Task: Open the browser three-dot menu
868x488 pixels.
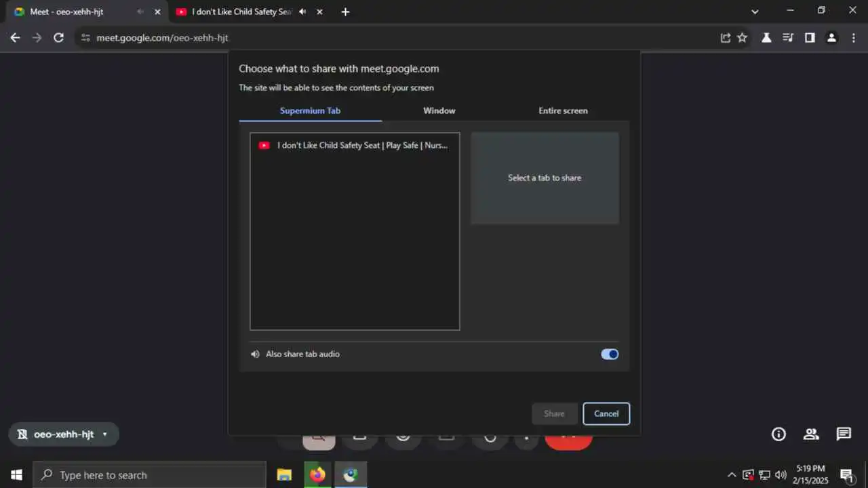Action: click(853, 38)
